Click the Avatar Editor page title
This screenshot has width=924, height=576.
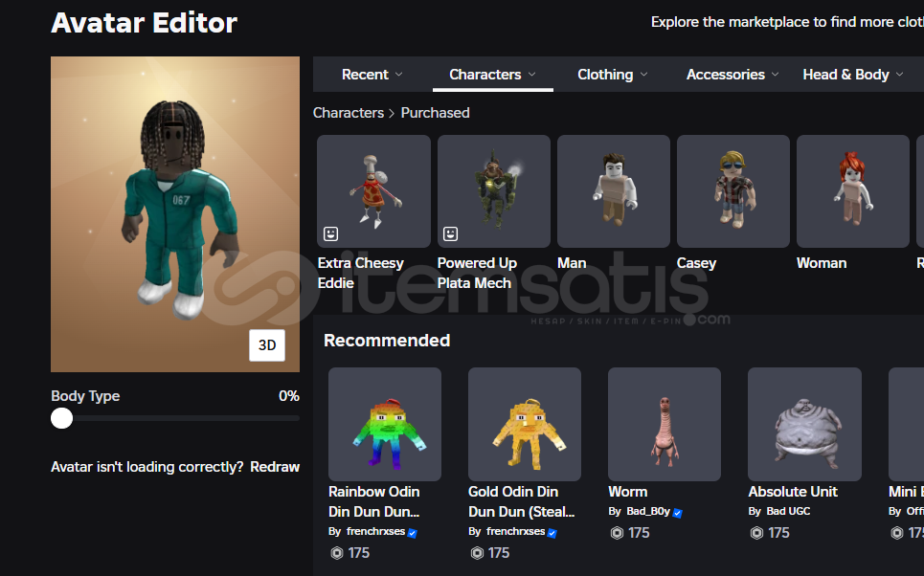[144, 23]
